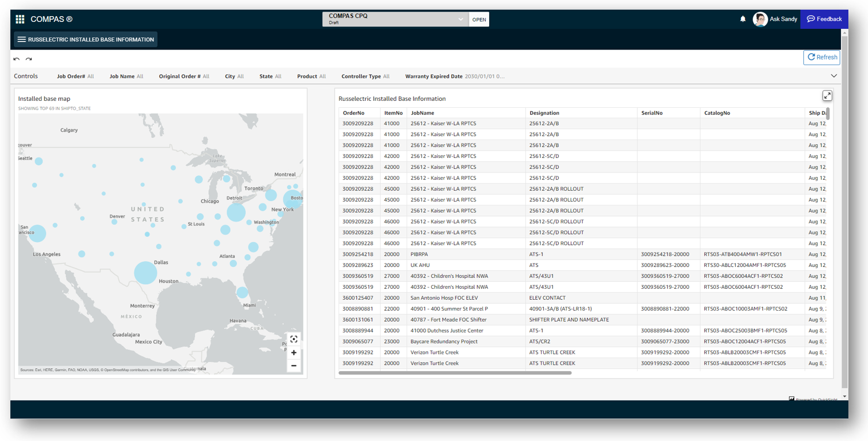Click the redo arrow icon

[x=28, y=59]
